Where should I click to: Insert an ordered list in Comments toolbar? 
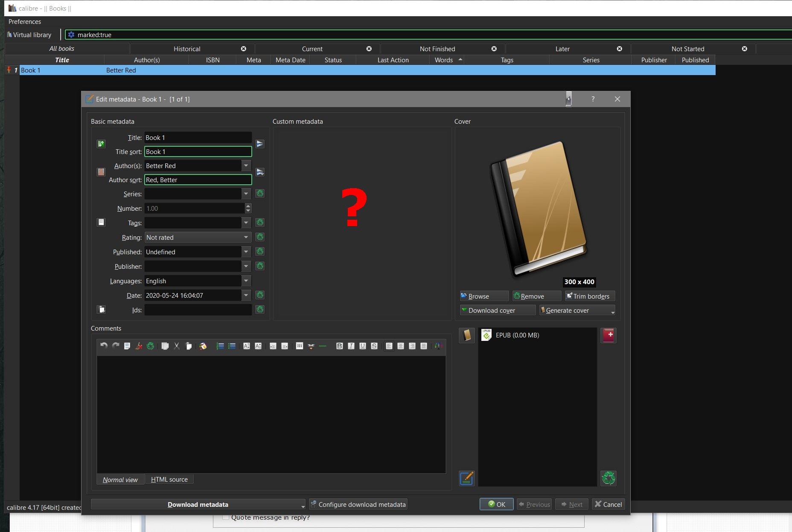click(220, 346)
